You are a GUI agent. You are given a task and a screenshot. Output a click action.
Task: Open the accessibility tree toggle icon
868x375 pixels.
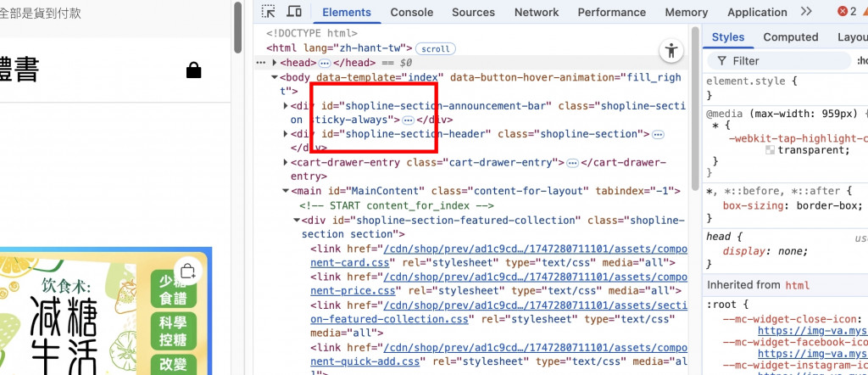(671, 51)
